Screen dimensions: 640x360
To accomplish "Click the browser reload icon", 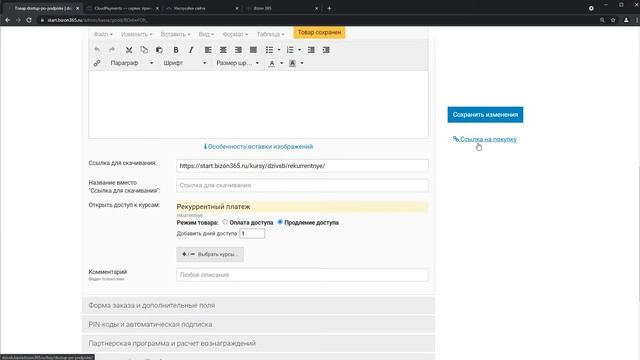I will (29, 20).
